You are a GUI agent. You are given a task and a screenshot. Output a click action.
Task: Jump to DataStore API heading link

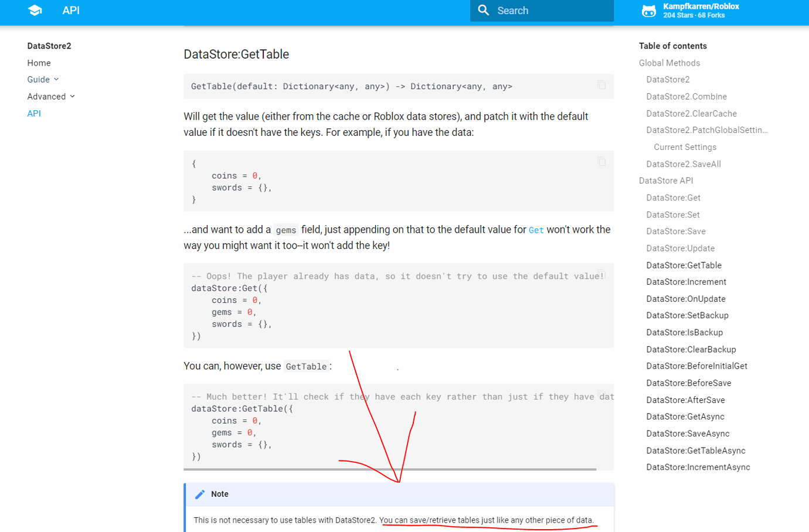click(x=666, y=180)
